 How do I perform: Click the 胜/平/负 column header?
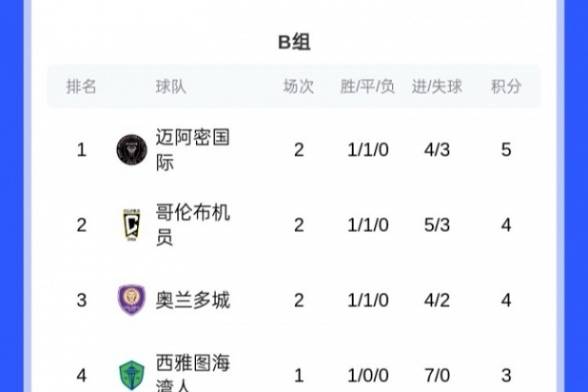point(367,87)
